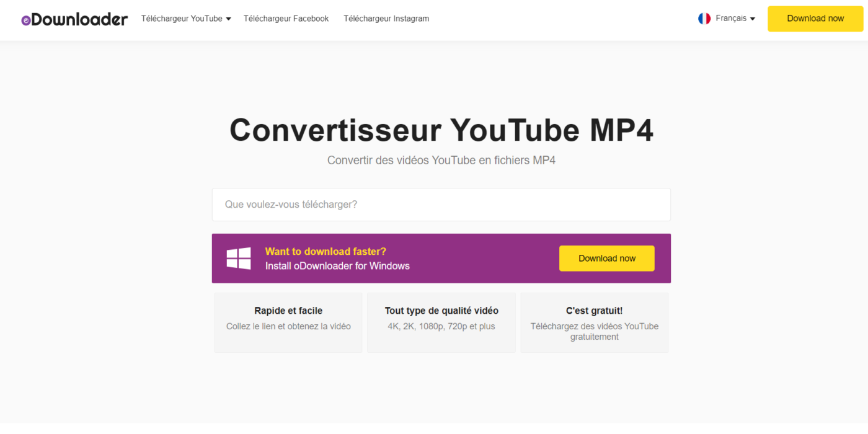This screenshot has height=434, width=868.
Task: Go to Téléchargeur Facebook
Action: tap(286, 19)
